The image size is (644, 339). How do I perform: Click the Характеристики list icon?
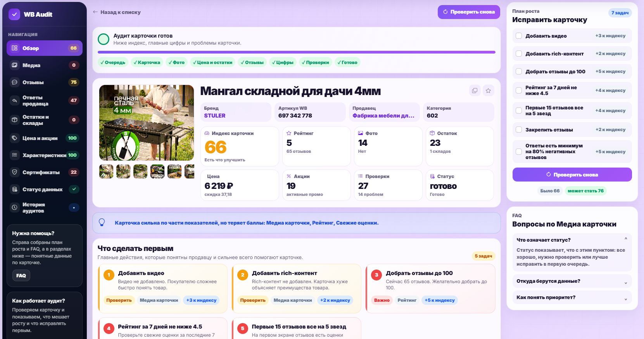coord(15,155)
